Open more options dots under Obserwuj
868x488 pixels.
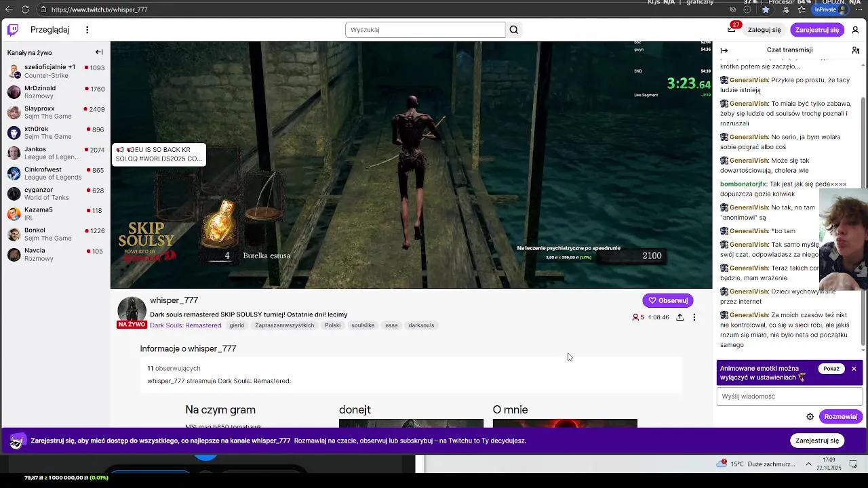coord(694,317)
